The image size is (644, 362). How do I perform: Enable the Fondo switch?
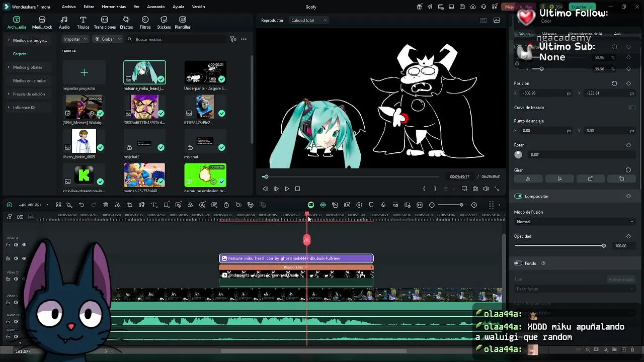(518, 263)
